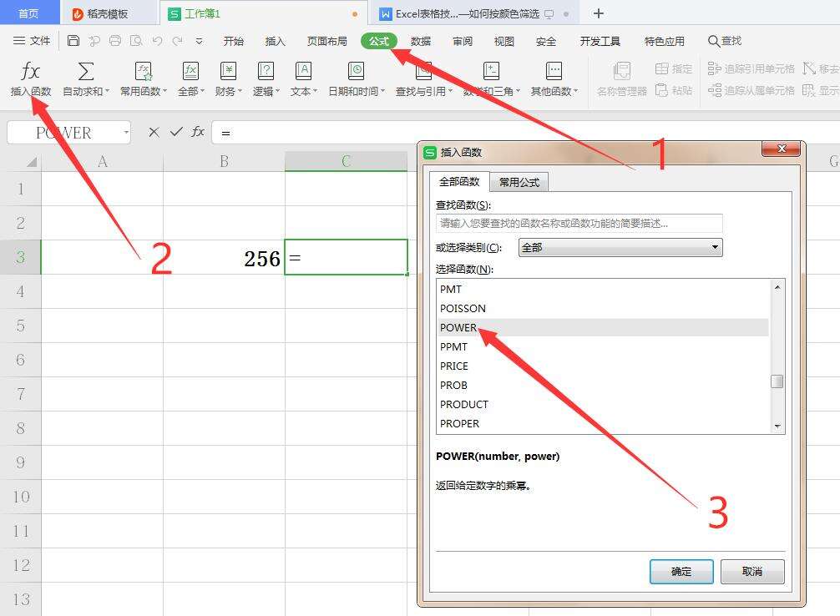Select the Common Formulas (常用公式) dialog tab
840x616 pixels.
519,182
